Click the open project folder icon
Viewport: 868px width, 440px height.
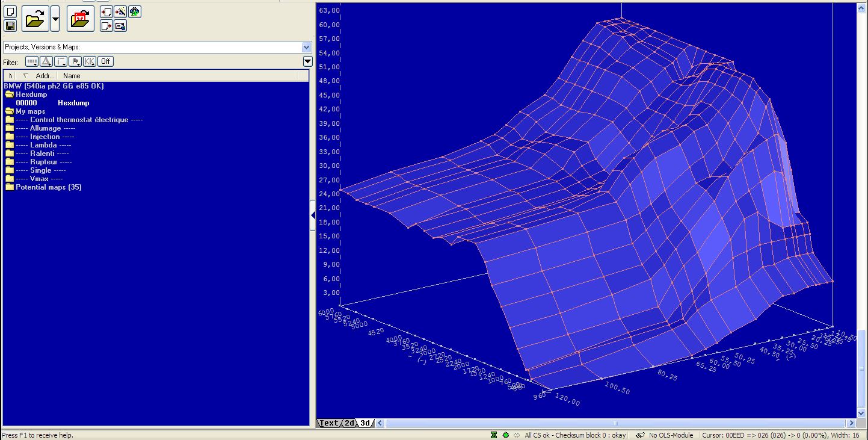(x=35, y=19)
